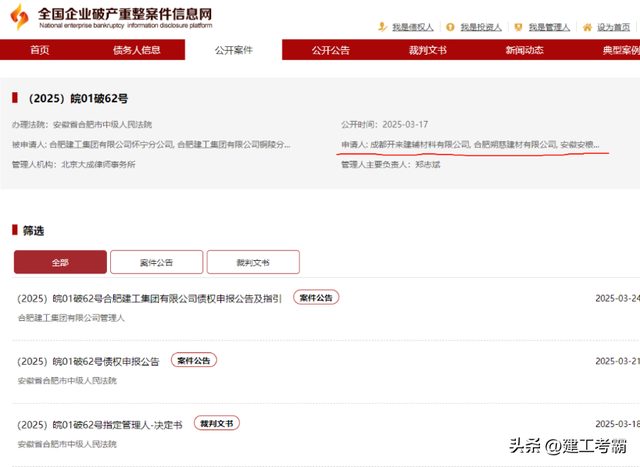Open the 典型案例 navigation tab
Screen dimensions: 640x467
coord(621,50)
